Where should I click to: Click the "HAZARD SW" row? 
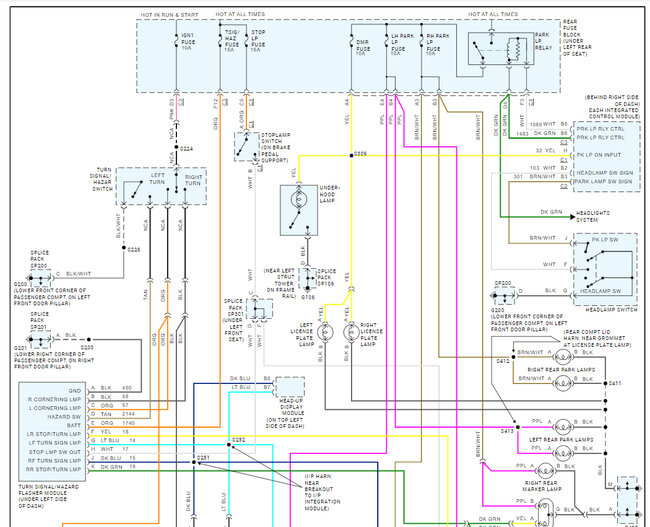[64, 417]
